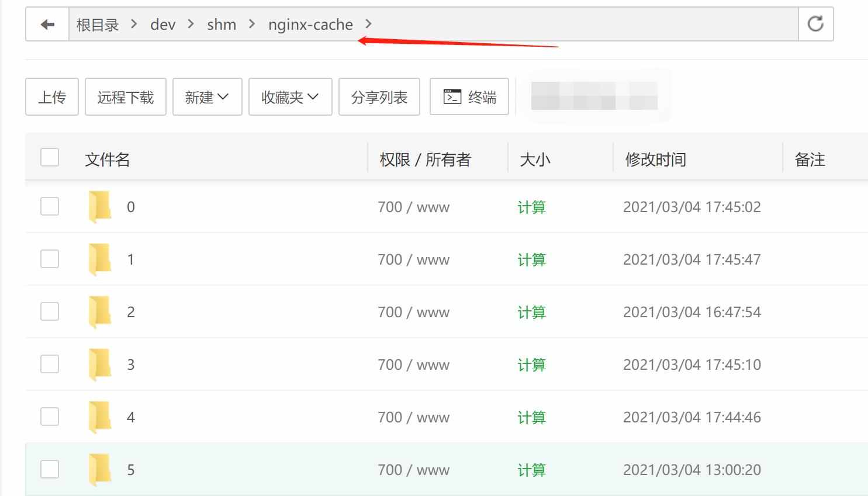The height and width of the screenshot is (496, 868).
Task: Check the box for folder 2
Action: point(50,311)
